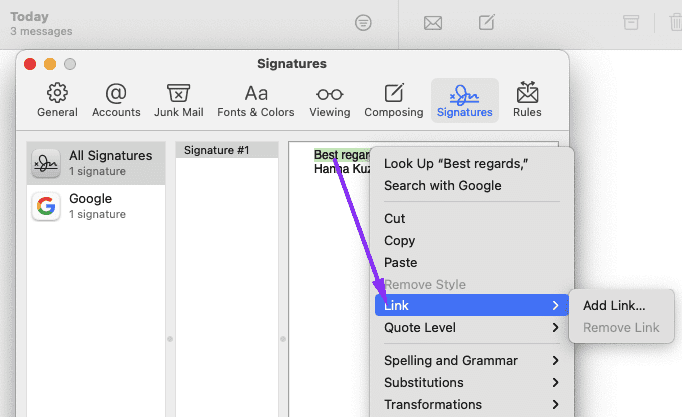
Task: Choose Search with Google menu item
Action: click(443, 185)
